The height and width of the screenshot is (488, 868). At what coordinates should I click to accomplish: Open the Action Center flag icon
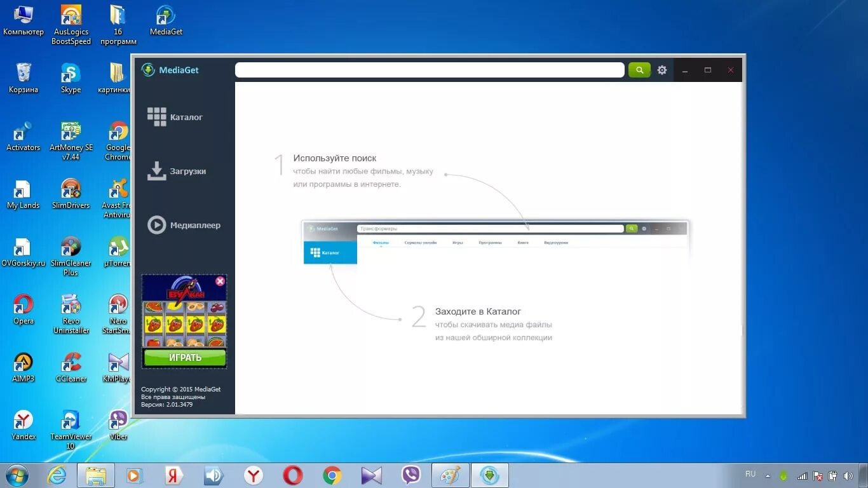pyautogui.click(x=818, y=475)
